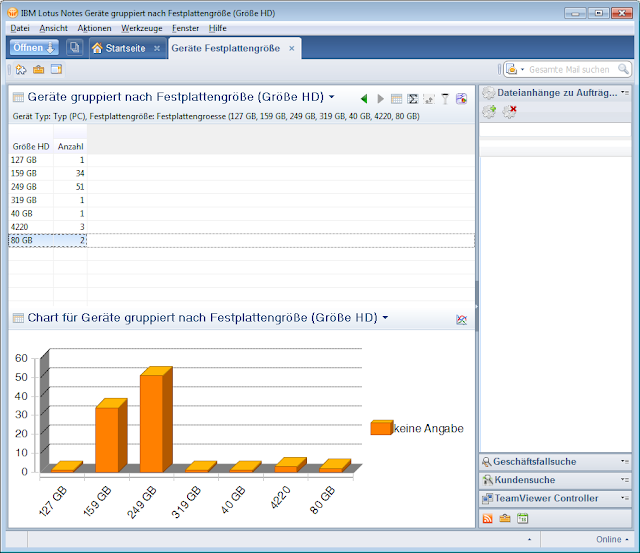Click the green back arrow icon
The image size is (640, 553).
click(364, 98)
